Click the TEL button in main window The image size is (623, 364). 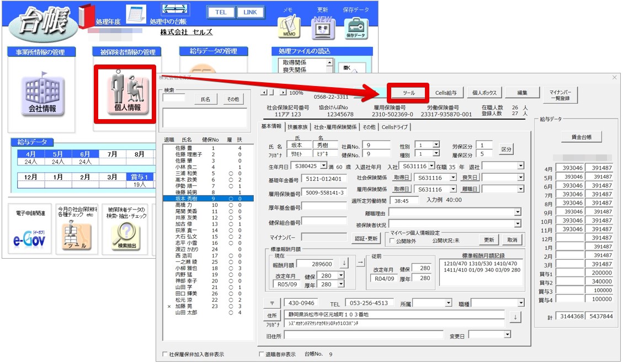(x=221, y=12)
